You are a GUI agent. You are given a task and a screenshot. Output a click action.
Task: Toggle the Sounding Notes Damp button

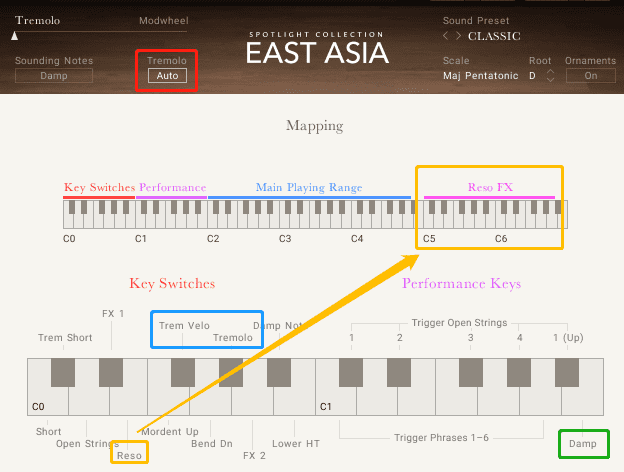click(x=54, y=76)
